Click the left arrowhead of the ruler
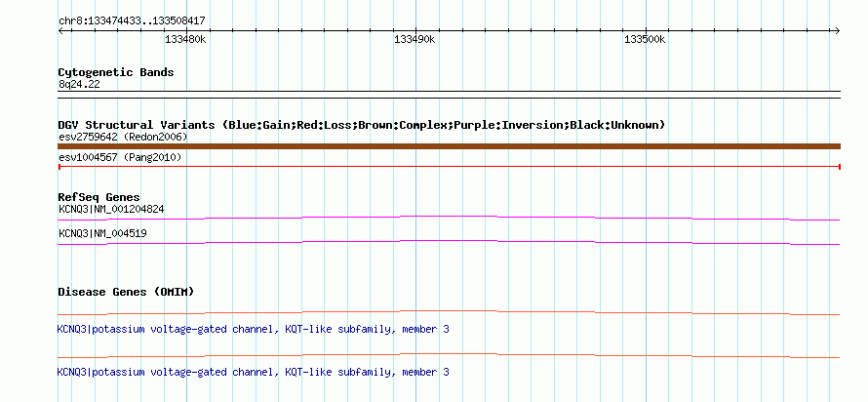868x402 pixels. 60,31
